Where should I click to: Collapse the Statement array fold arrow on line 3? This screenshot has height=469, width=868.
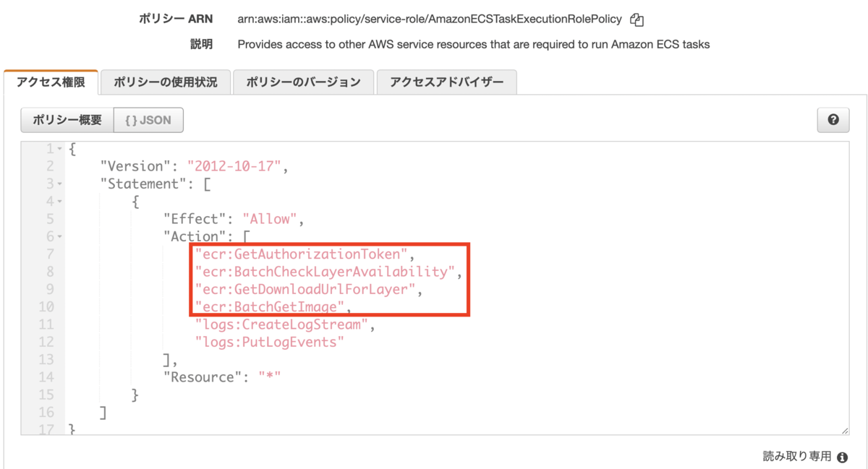[x=60, y=184]
